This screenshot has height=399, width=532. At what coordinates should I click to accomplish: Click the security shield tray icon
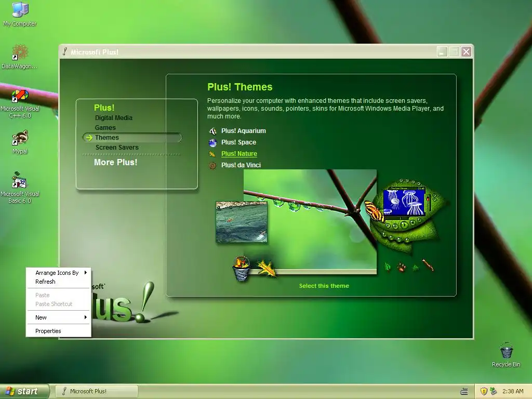[x=484, y=391]
